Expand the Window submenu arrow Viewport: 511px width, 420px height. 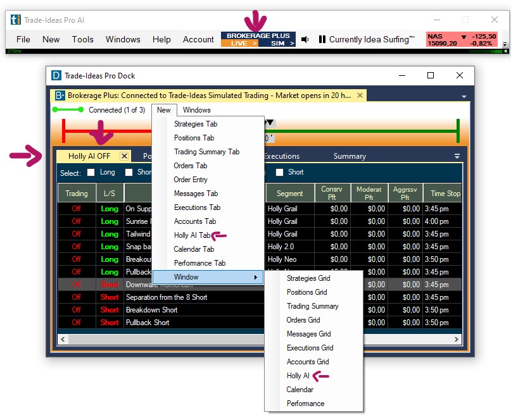(x=256, y=278)
